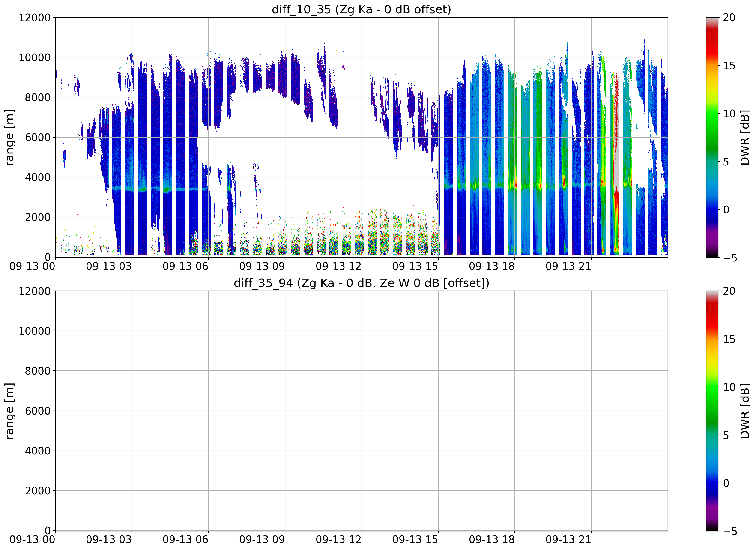Screen dimensions: 756x550
Task: Click the '20' tick on the bottom colorbar
Action: pos(729,291)
